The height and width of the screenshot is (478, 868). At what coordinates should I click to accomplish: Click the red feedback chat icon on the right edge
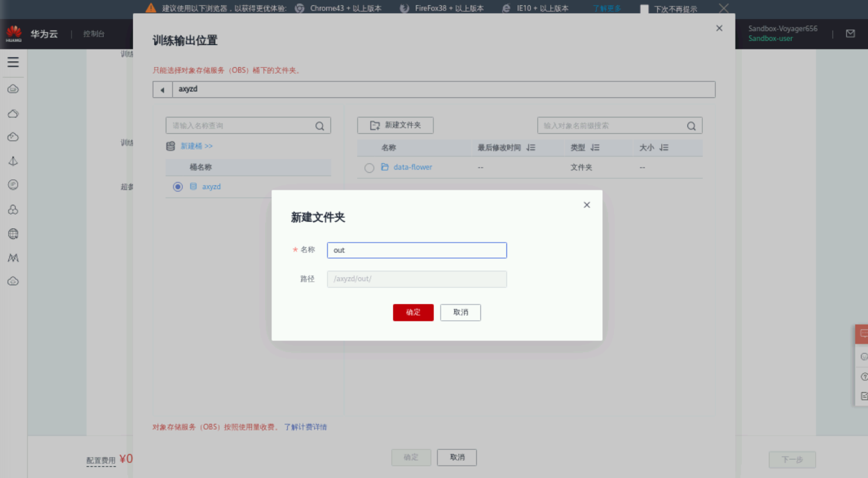[x=862, y=334]
